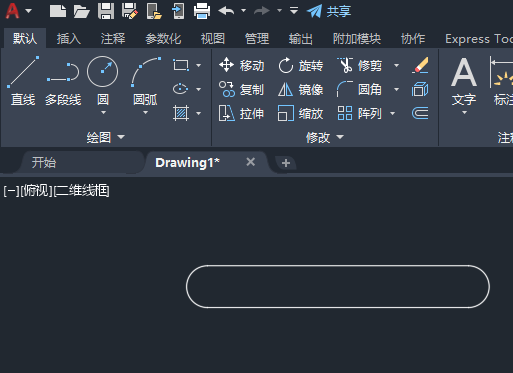Viewport: 513px width, 373px height.
Task: Open the hatch tool dropdown arrow
Action: 199,113
